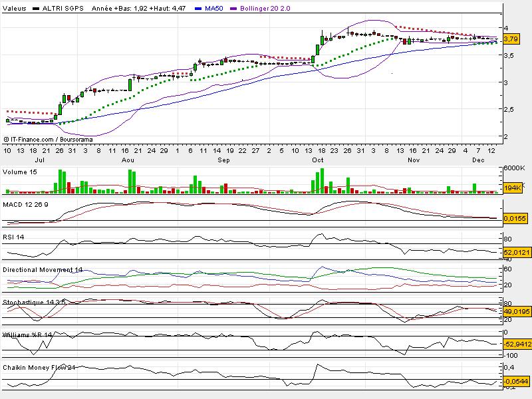This screenshot has width=532, height=399.
Task: Click the '0,4' Chaikin axis label
Action: click(509, 368)
